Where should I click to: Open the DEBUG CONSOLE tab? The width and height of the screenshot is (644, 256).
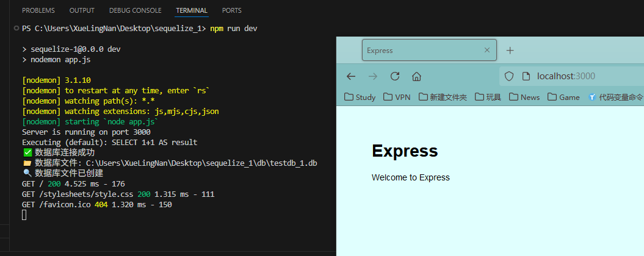coord(135,11)
